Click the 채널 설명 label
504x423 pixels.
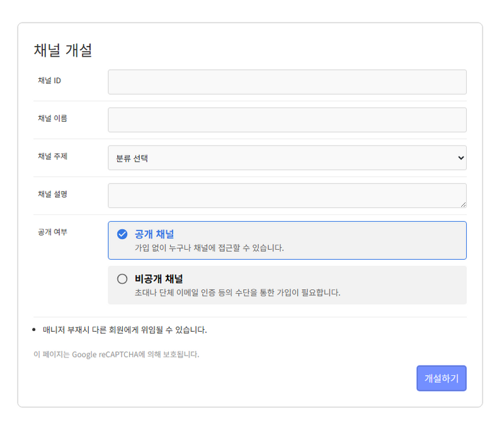(52, 194)
